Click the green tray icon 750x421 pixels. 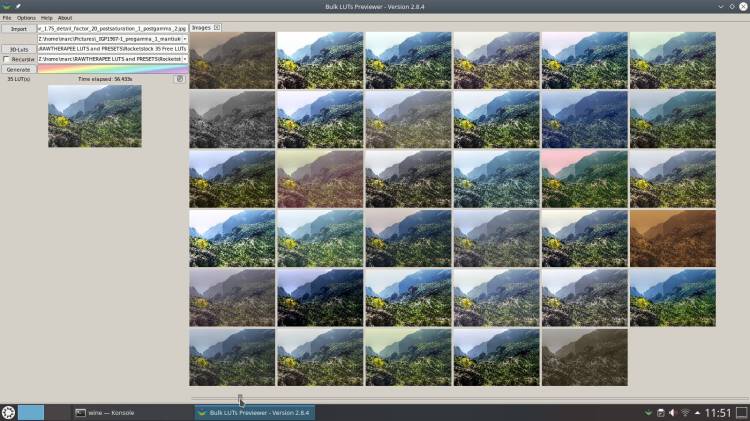pos(648,412)
